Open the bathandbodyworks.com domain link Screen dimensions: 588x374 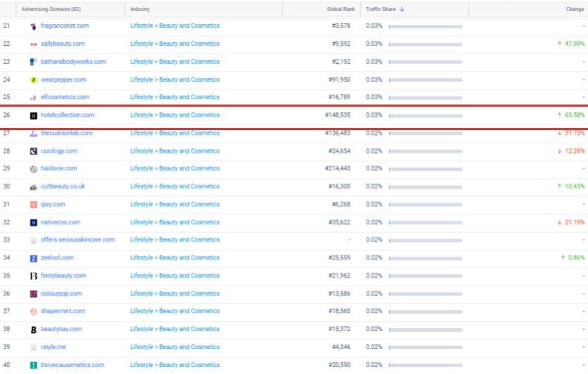[73, 62]
